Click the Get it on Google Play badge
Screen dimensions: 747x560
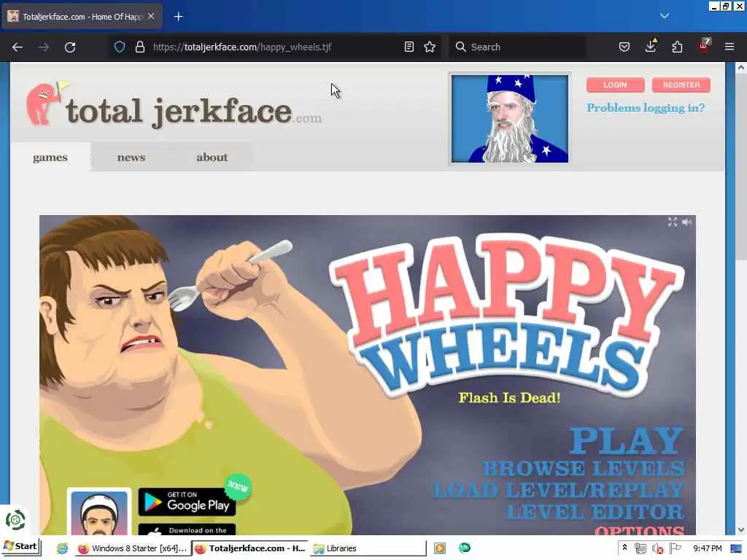(187, 502)
